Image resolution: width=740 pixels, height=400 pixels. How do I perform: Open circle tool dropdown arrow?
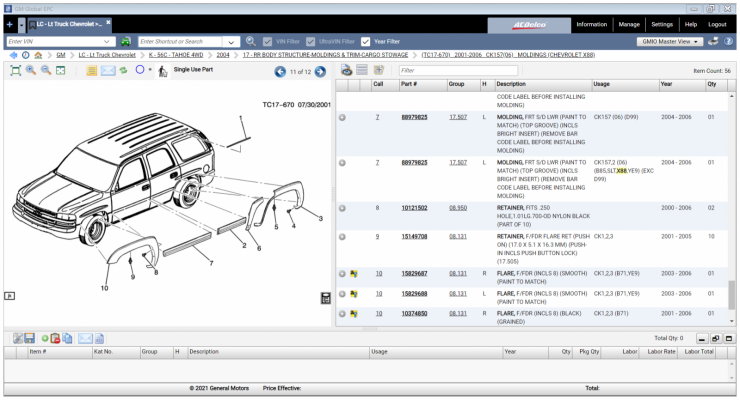[150, 70]
